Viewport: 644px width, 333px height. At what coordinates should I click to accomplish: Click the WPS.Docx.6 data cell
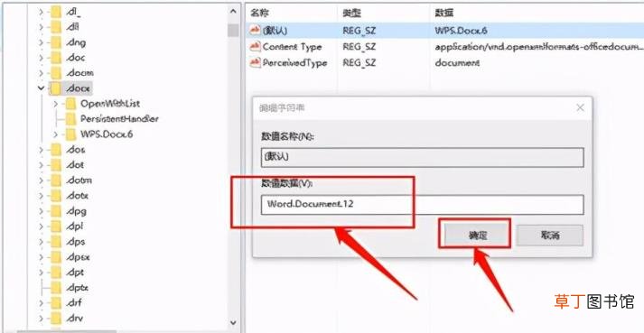coord(462,31)
